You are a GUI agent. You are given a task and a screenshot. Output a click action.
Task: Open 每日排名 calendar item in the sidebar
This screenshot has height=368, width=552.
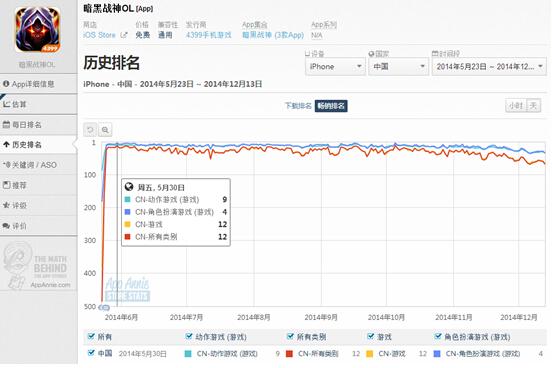pyautogui.click(x=23, y=125)
